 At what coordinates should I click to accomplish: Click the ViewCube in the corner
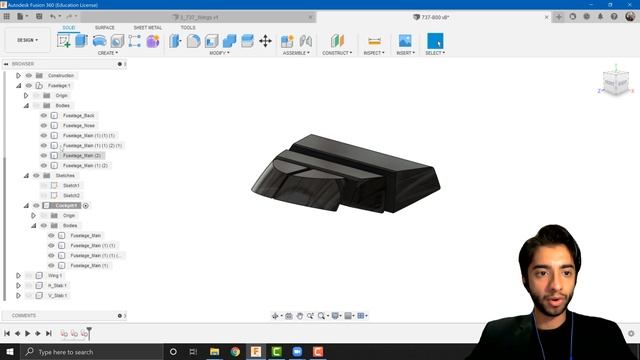(x=616, y=83)
